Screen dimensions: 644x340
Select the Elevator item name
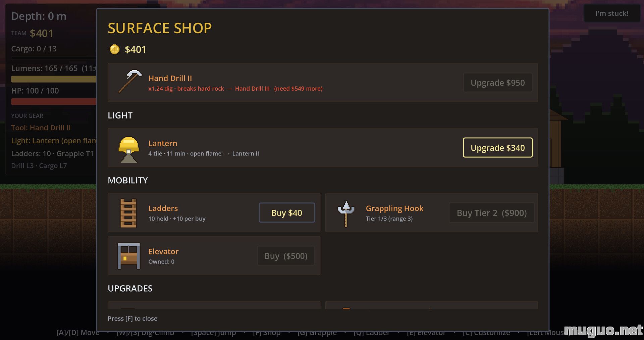pos(163,251)
